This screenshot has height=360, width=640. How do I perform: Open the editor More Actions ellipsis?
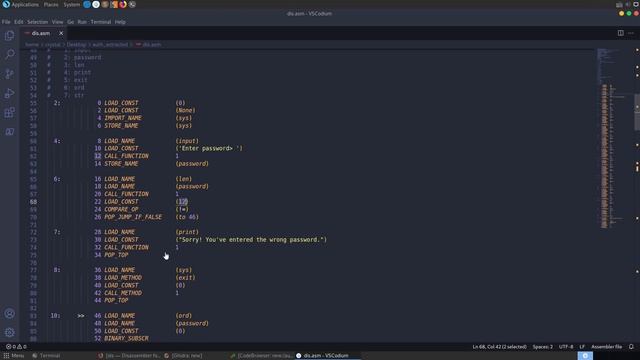631,33
